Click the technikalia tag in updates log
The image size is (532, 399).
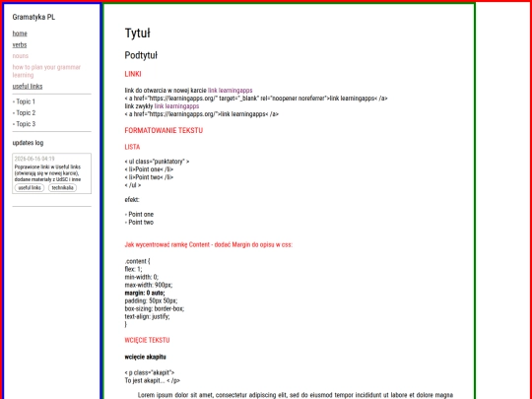62,187
